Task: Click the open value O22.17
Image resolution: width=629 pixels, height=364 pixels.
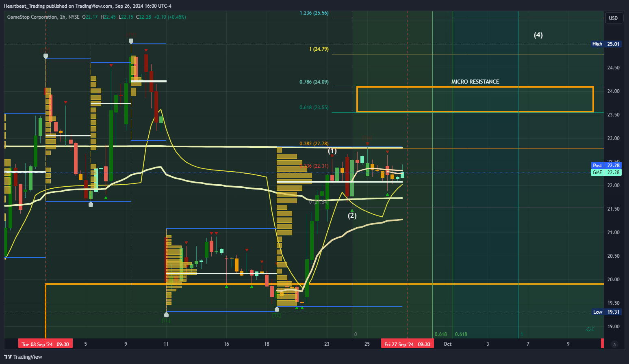Action: tap(90, 17)
